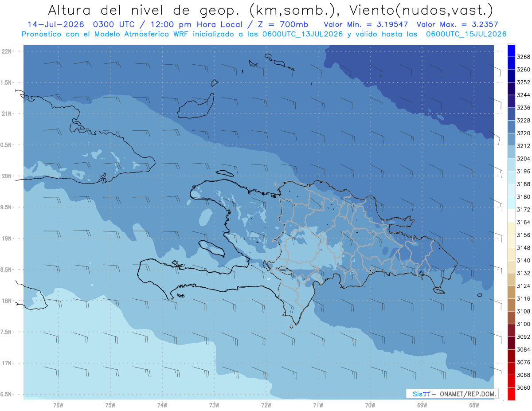
Task: Select the red swatch below the 3060 label
Action: [x=511, y=394]
